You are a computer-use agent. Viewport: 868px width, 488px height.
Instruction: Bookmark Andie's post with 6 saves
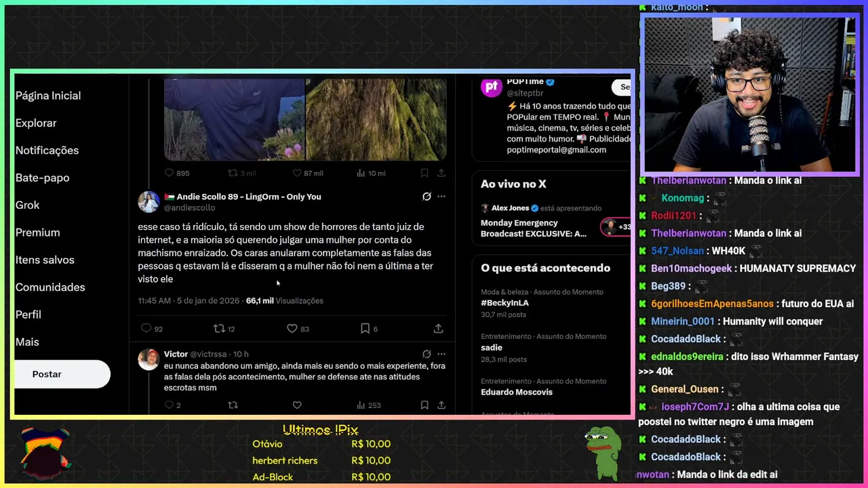coord(365,328)
